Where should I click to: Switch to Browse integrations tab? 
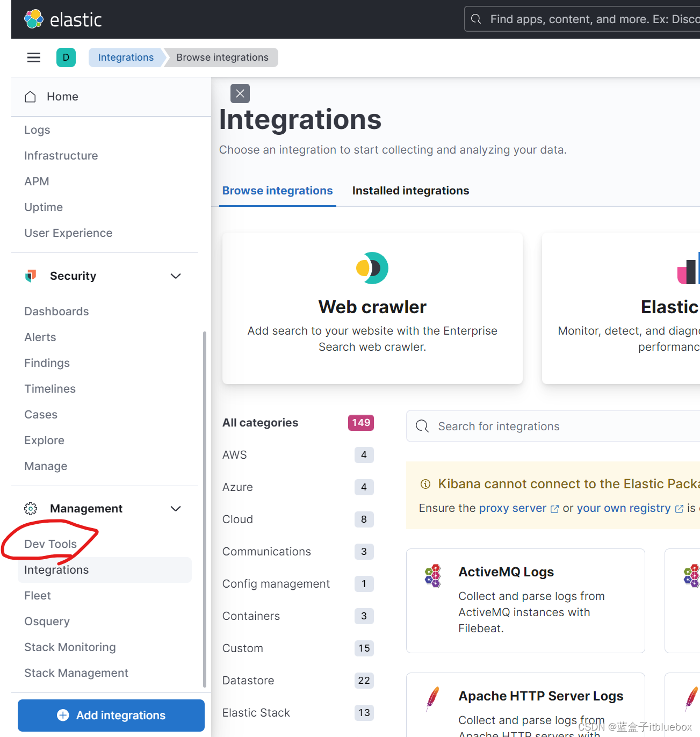click(x=278, y=191)
